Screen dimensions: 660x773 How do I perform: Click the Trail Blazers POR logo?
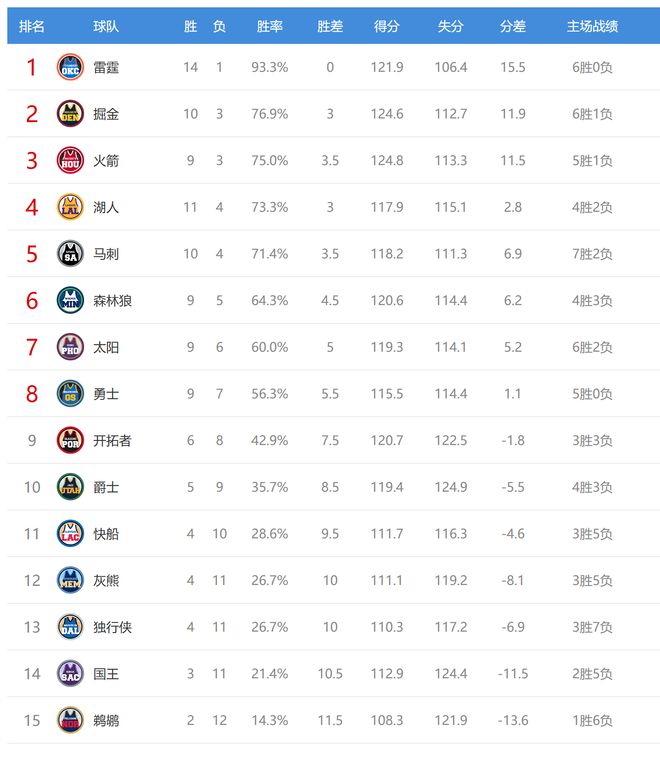(x=69, y=440)
